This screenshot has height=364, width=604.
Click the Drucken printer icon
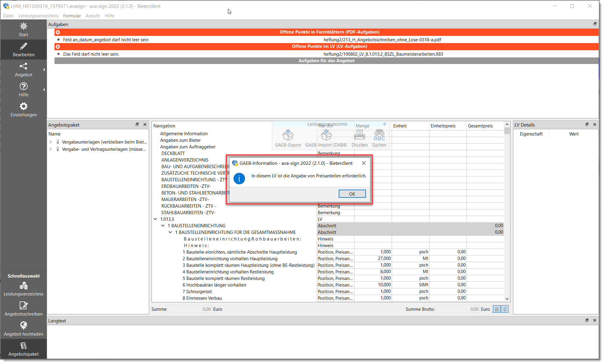[359, 135]
